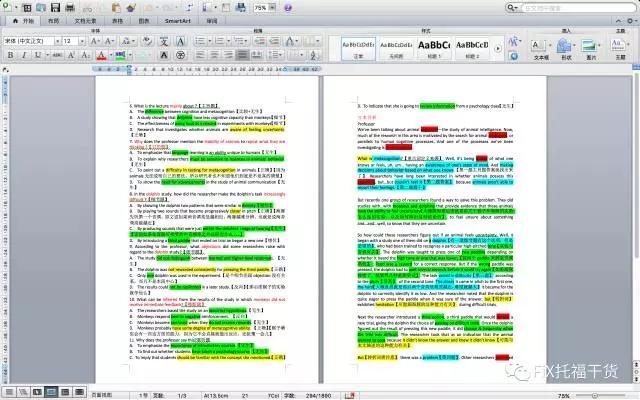Click the Grow Font icon
The height and width of the screenshot is (400, 640).
[x=94, y=41]
